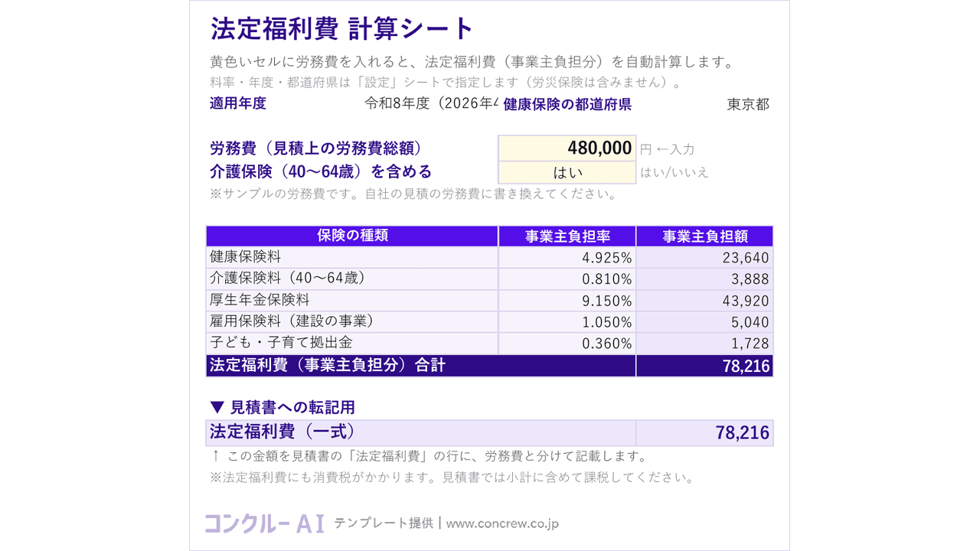This screenshot has height=551, width=980.
Task: Click the 43,920 amount cell
Action: pyautogui.click(x=704, y=300)
